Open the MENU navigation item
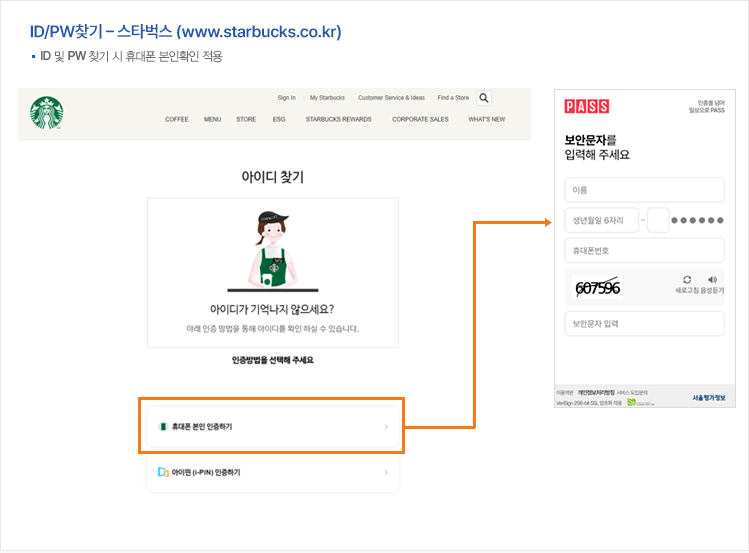This screenshot has width=749, height=553. coord(213,119)
